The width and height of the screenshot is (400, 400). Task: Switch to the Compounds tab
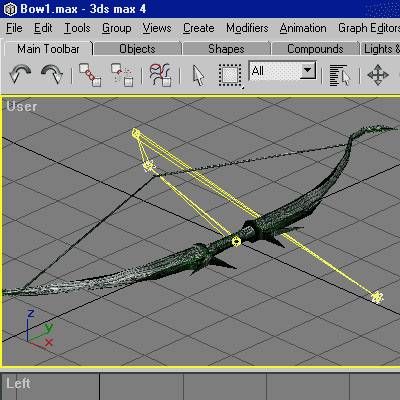pos(315,49)
